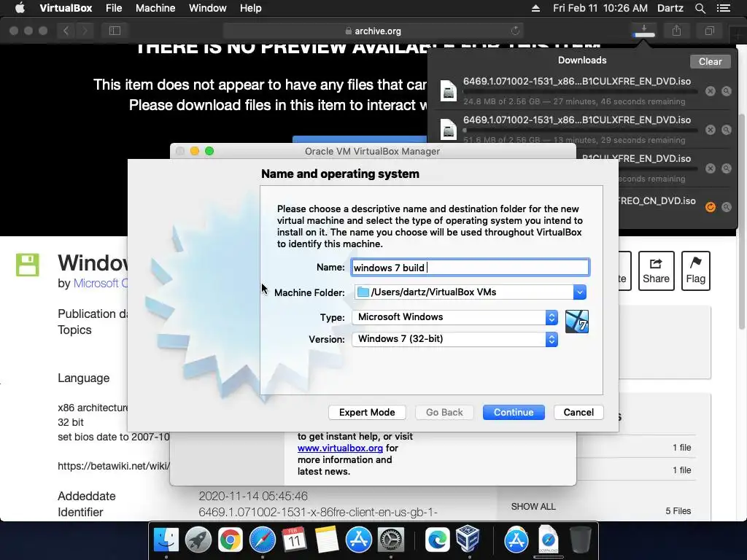The image size is (747, 560).
Task: Click the first ISO file name in Downloads
Action: coord(577,82)
